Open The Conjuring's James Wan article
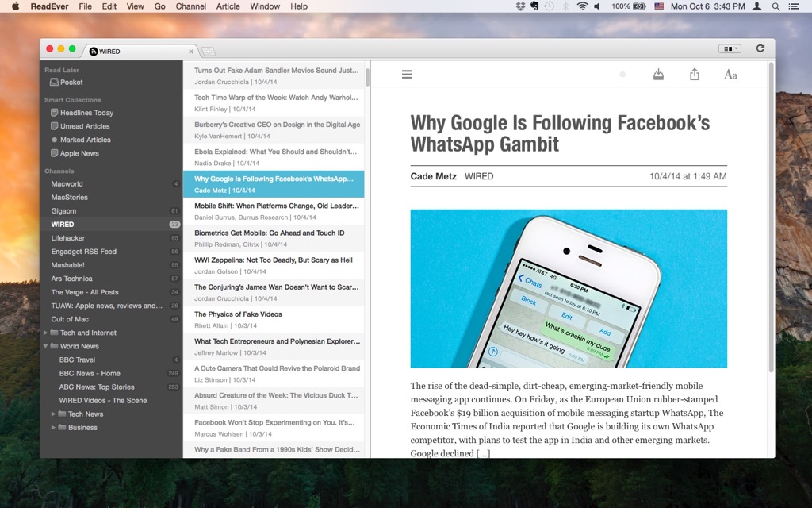The height and width of the screenshot is (508, 812). point(274,292)
